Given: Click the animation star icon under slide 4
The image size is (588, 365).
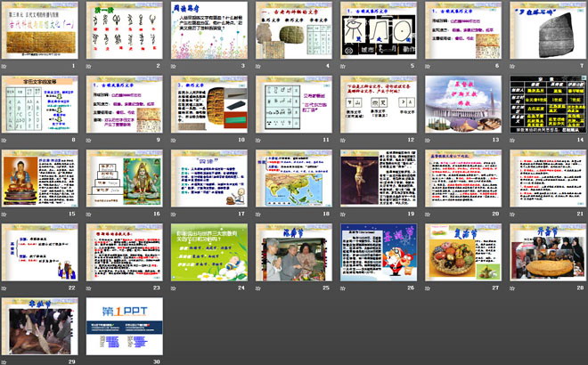Looking at the screenshot, I should [258, 67].
